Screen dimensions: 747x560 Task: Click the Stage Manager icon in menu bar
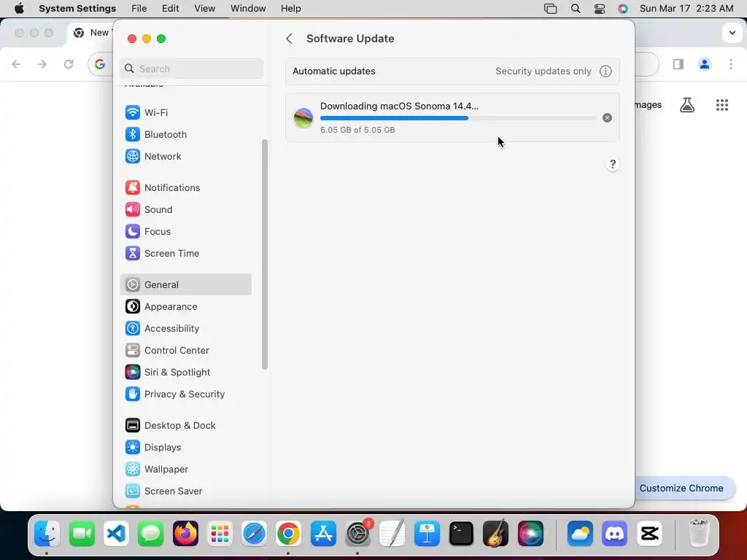click(551, 9)
